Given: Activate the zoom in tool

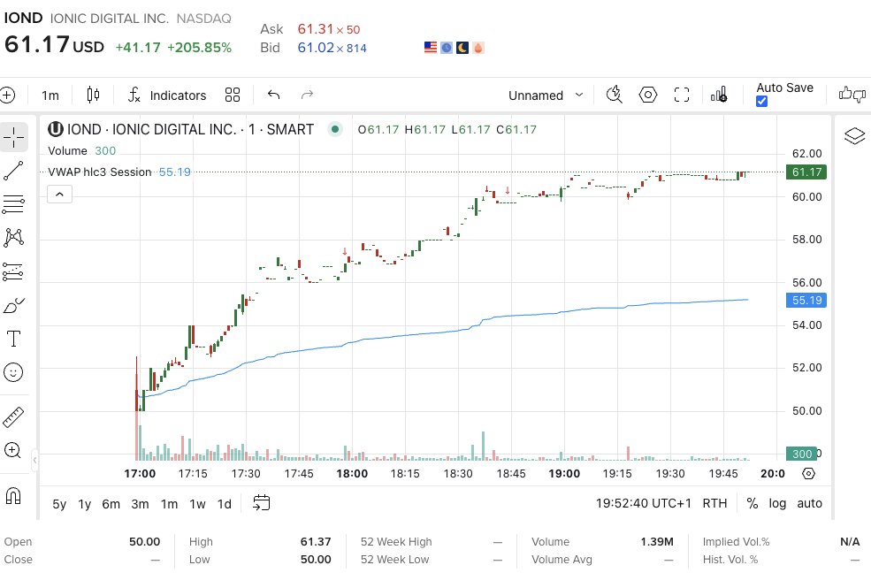Looking at the screenshot, I should (x=14, y=450).
